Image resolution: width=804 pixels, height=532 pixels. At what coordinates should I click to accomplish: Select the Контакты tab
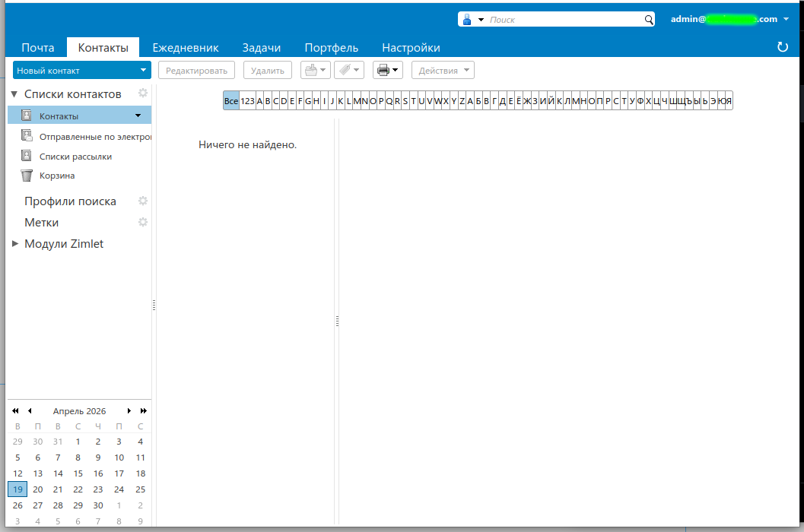click(103, 47)
